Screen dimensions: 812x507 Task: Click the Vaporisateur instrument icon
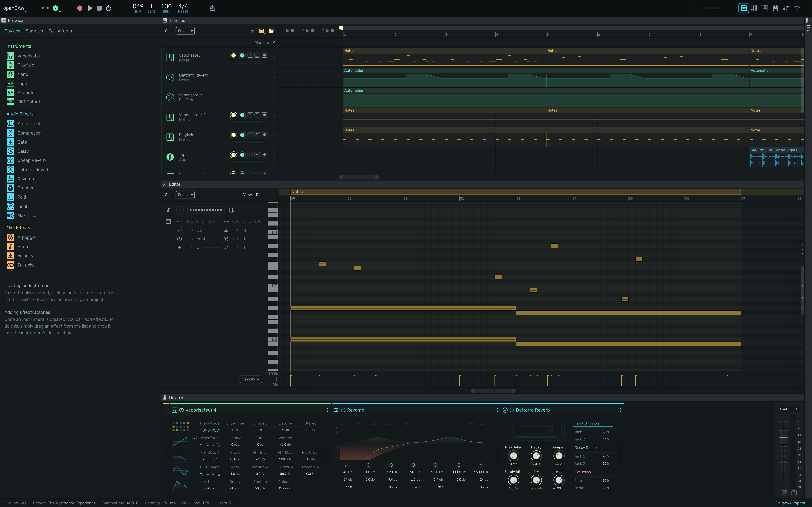click(x=10, y=56)
